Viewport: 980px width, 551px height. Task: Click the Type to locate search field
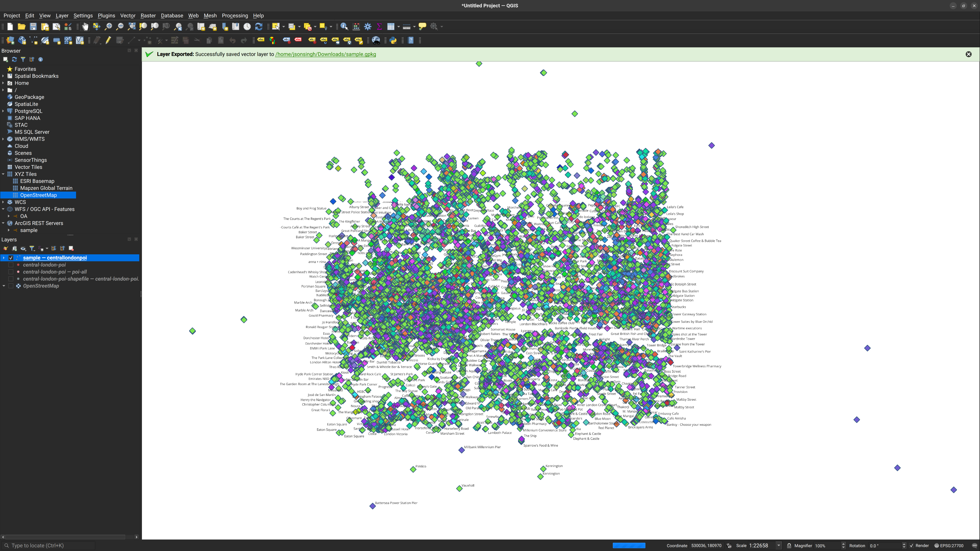click(x=48, y=546)
